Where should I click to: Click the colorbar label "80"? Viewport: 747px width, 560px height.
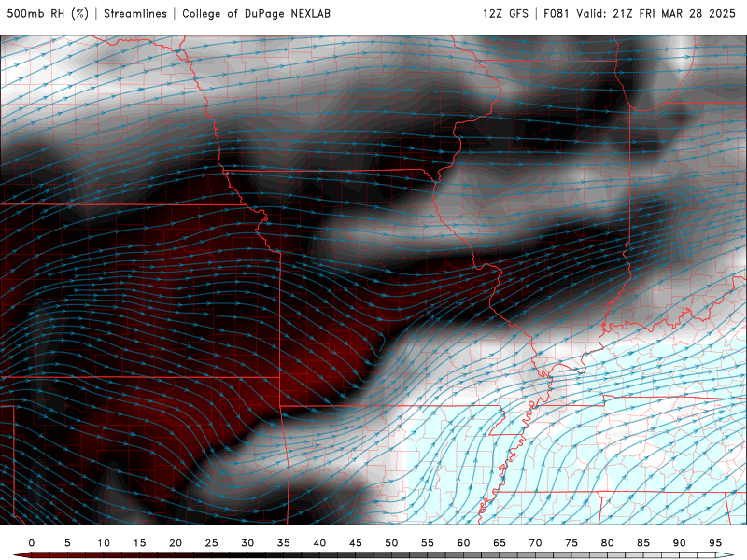(608, 543)
